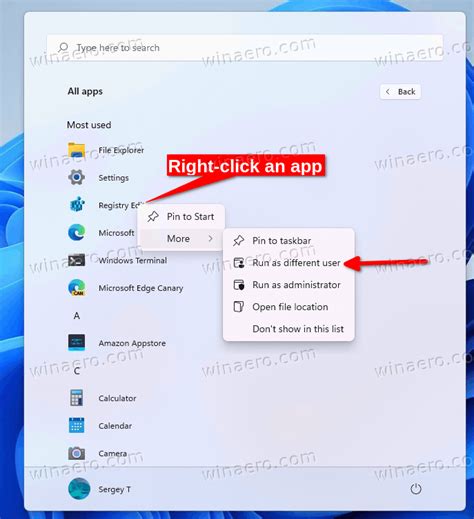Viewport: 474px width, 519px height.
Task: Open the Settings gear icon
Action: pos(76,177)
